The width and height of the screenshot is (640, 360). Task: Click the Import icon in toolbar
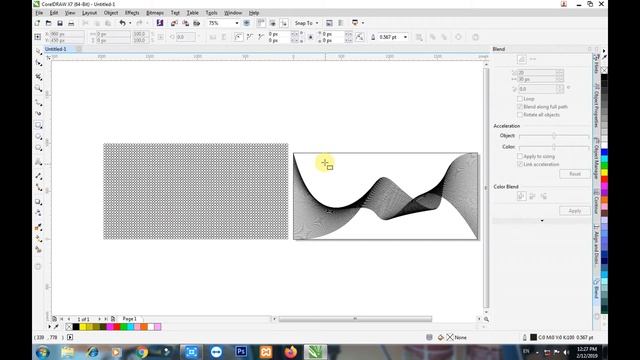pos(174,23)
